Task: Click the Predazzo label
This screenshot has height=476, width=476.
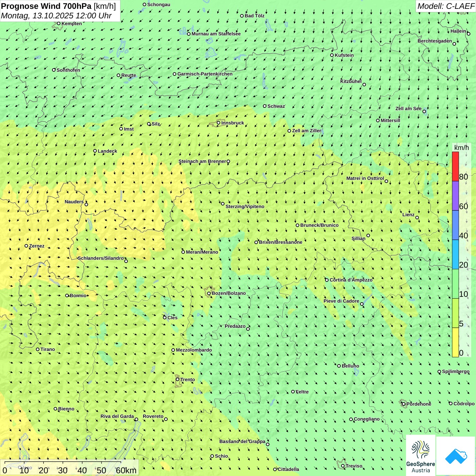Action: coord(235,326)
